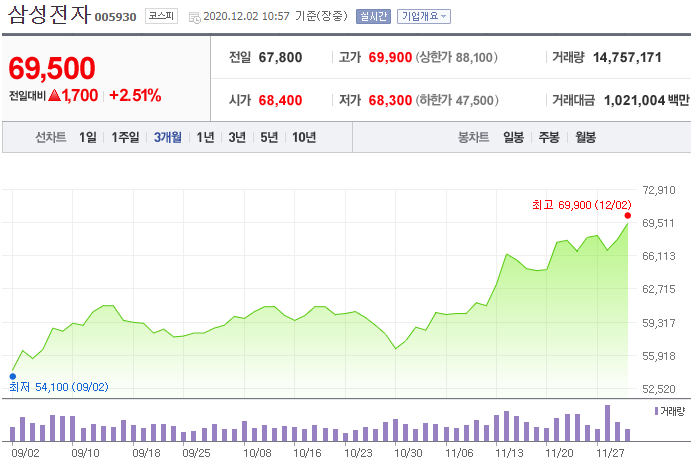Click the blue 최저 point marker
The height and width of the screenshot is (464, 691).
click(x=13, y=376)
